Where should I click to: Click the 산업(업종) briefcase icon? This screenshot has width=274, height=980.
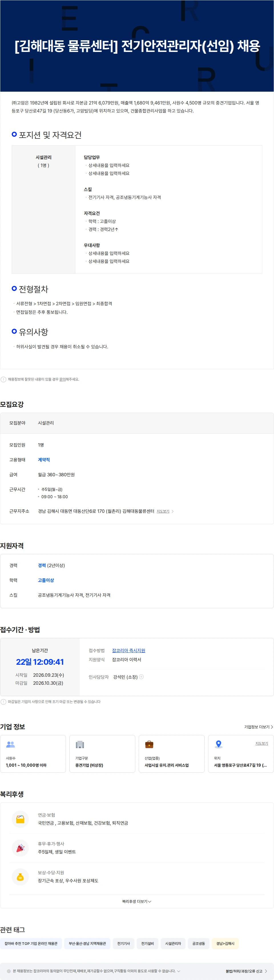tap(149, 744)
